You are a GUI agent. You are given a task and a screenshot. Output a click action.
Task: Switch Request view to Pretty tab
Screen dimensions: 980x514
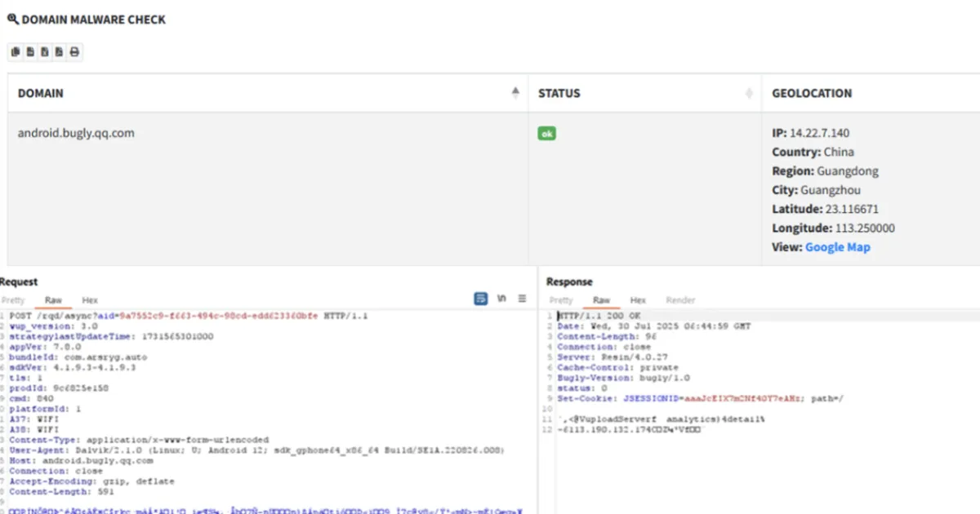pos(13,300)
